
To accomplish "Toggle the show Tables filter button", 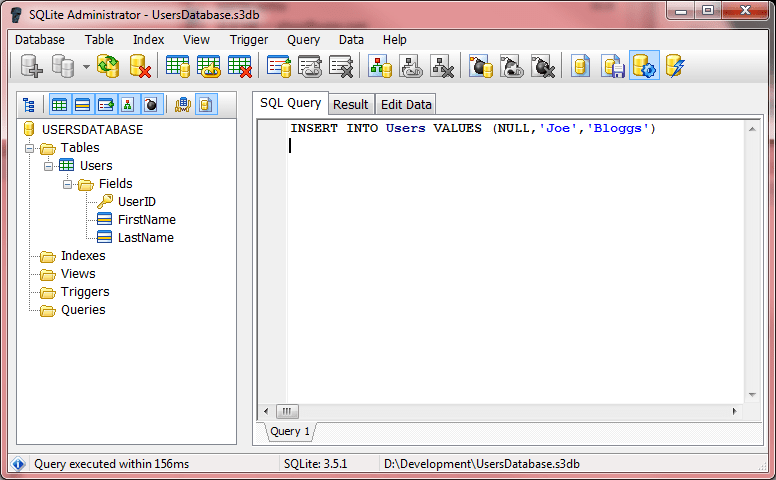I will (59, 104).
